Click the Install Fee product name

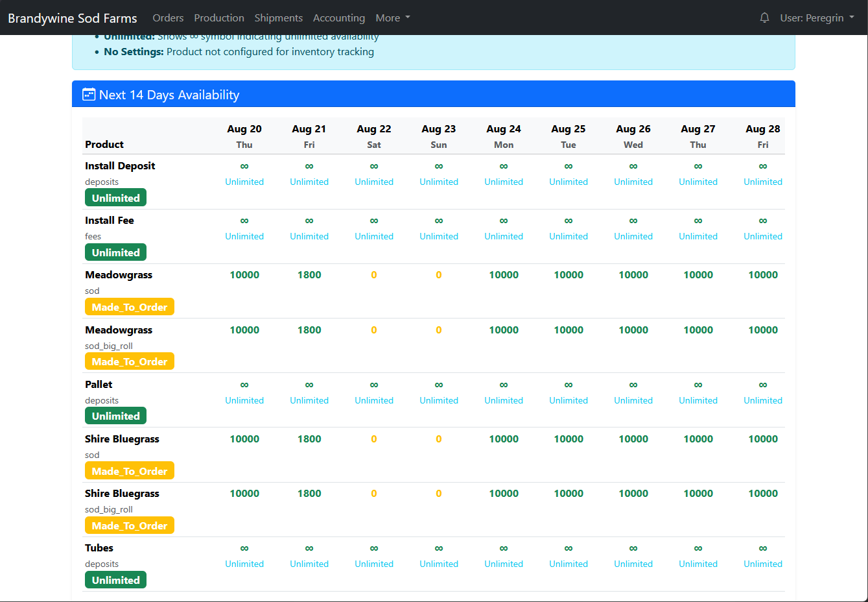tap(110, 220)
